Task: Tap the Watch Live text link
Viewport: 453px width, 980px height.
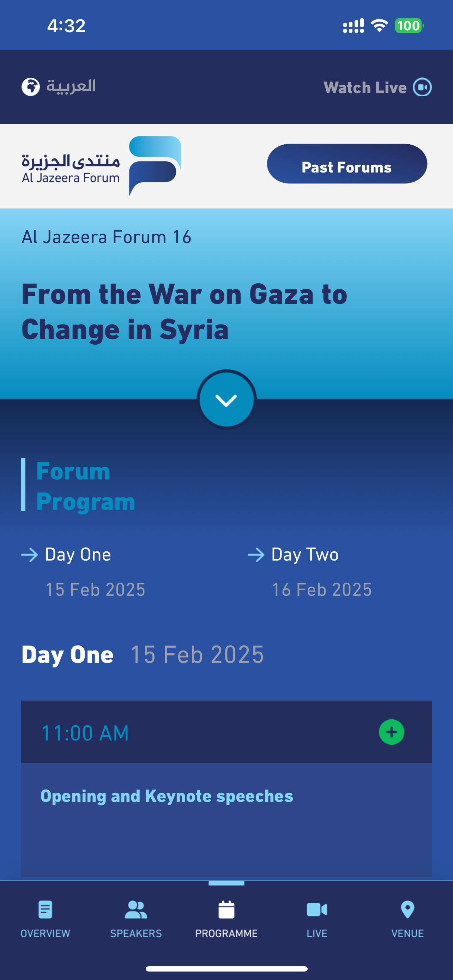Action: [365, 87]
